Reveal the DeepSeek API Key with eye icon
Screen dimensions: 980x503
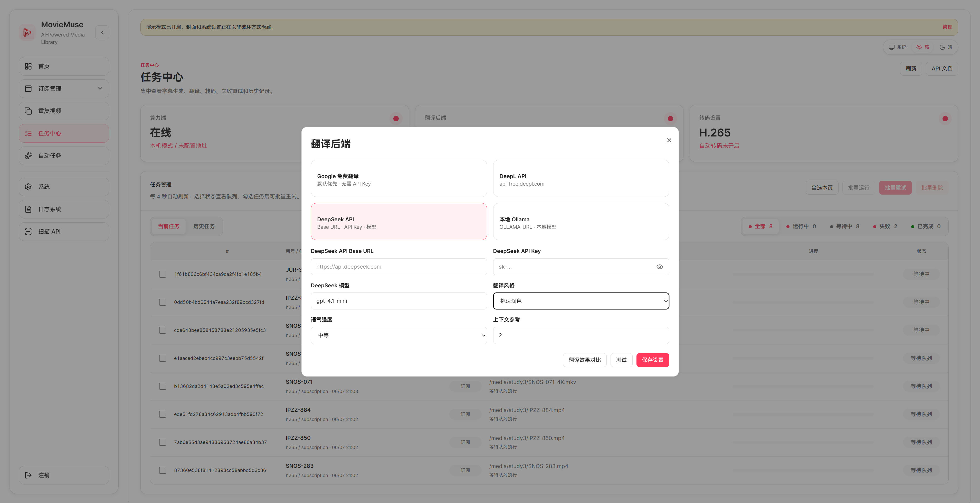coord(659,267)
